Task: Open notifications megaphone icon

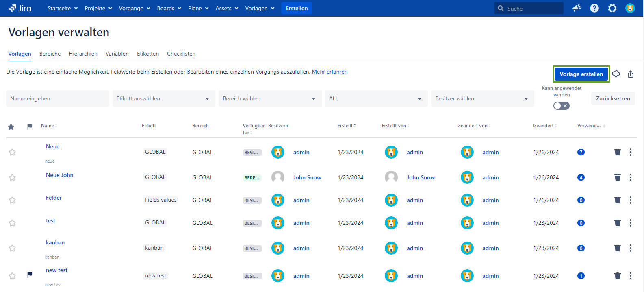Action: 576,8
